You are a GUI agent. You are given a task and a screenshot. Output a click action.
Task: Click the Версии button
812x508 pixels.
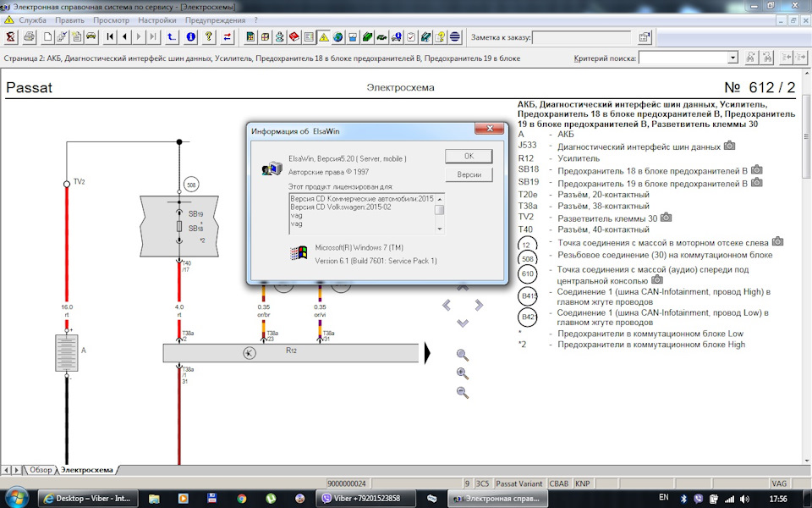pos(469,174)
